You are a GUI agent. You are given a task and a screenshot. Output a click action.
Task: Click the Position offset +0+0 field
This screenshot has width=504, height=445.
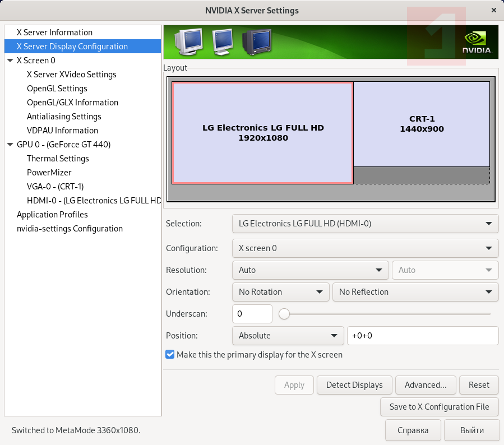(x=423, y=336)
